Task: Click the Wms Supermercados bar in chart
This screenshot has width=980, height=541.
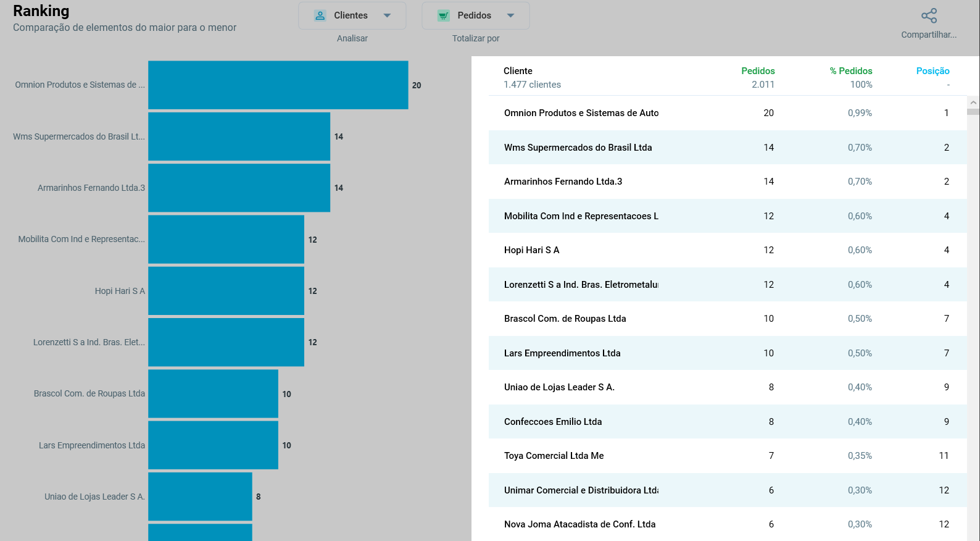Action: tap(239, 136)
